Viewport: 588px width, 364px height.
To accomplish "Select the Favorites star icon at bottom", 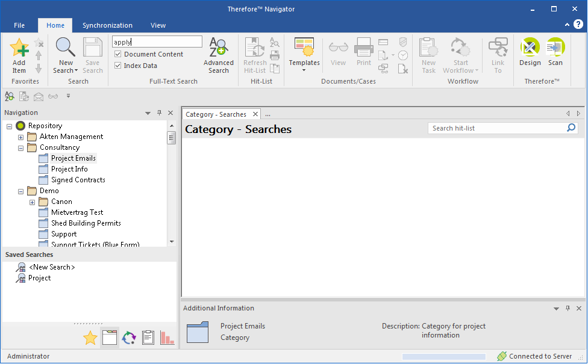I will click(90, 338).
